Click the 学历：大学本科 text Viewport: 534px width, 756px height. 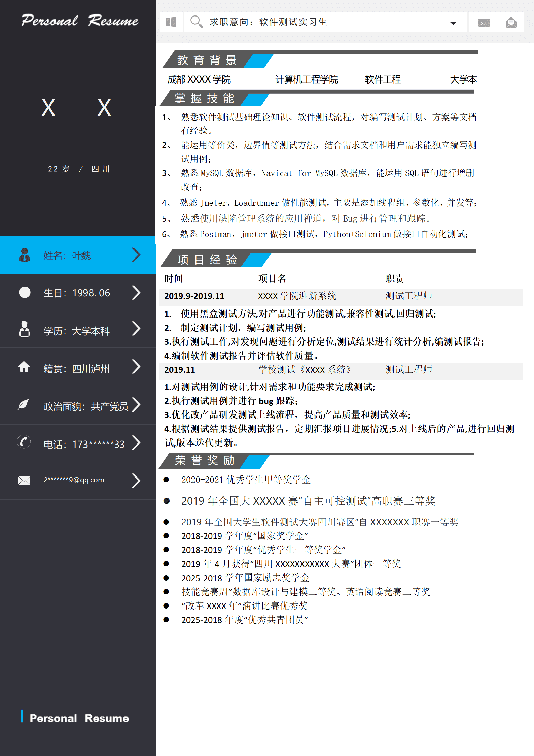click(76, 331)
